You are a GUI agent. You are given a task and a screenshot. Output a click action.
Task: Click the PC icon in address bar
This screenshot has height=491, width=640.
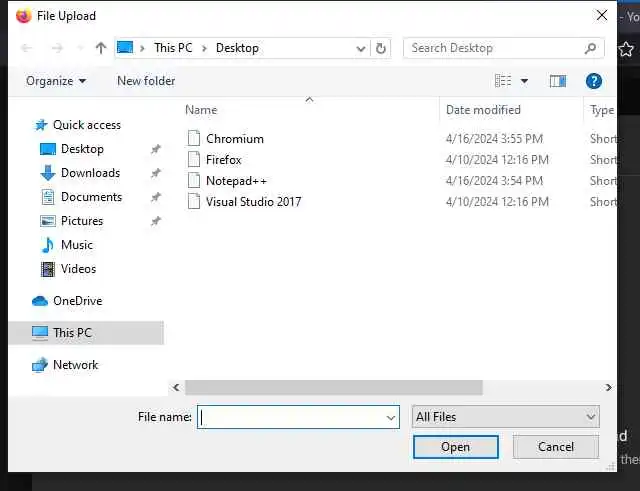click(x=125, y=48)
